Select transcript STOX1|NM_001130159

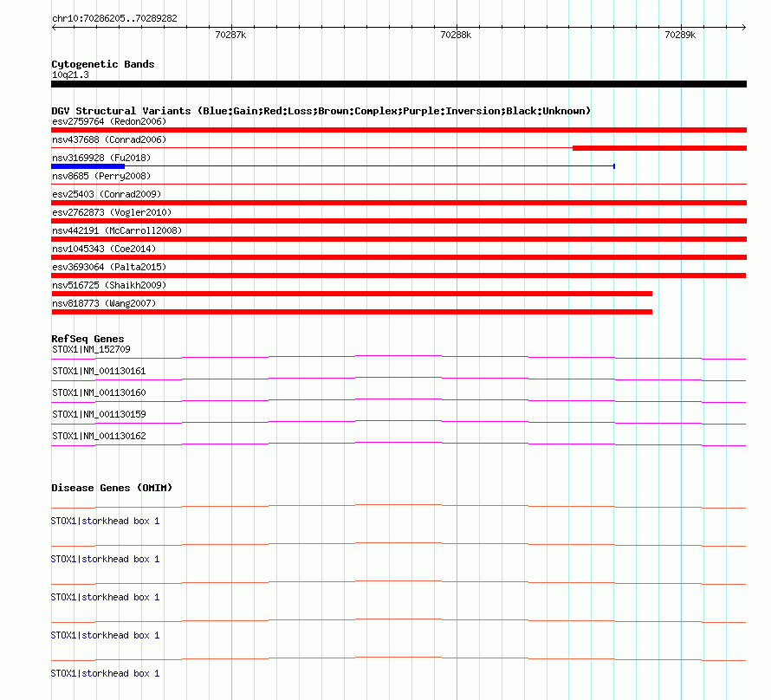[99, 414]
